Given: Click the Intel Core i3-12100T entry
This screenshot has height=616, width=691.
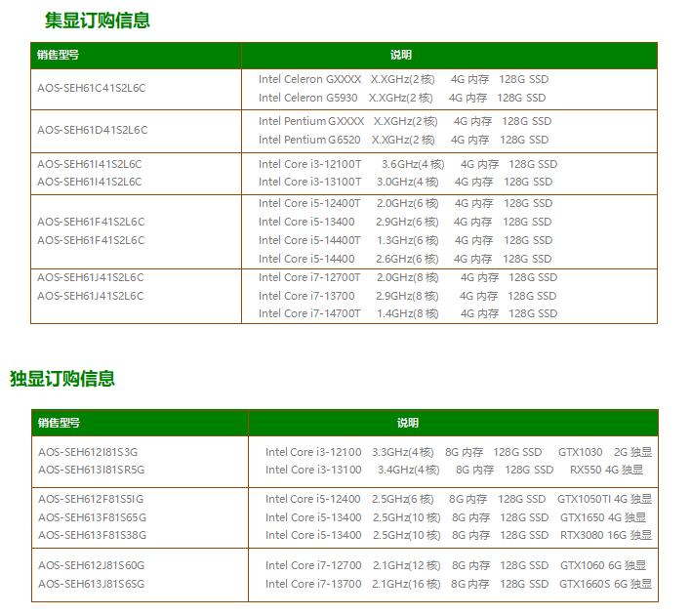Looking at the screenshot, I should pyautogui.click(x=309, y=164).
